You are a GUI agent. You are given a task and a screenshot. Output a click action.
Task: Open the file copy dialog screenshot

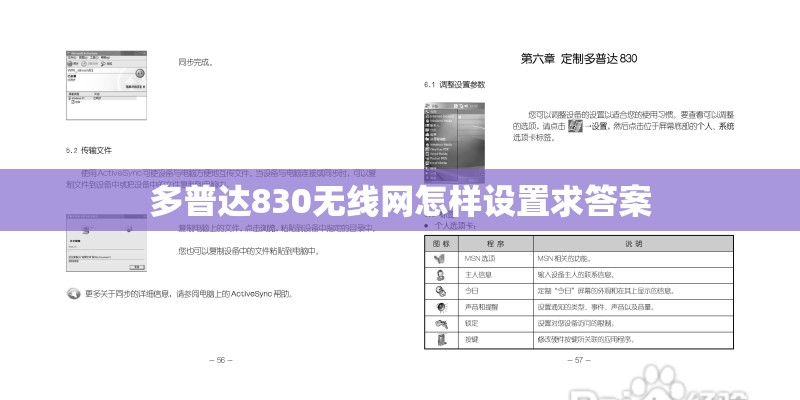[106, 242]
